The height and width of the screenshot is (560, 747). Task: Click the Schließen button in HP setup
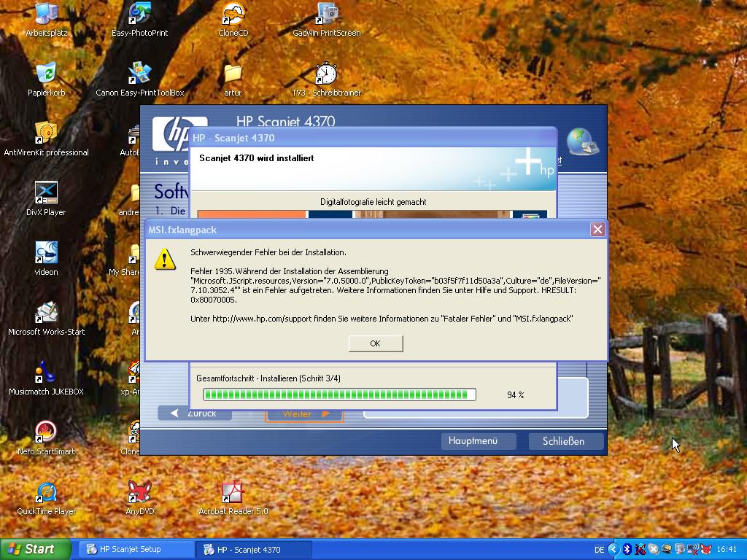pos(565,441)
